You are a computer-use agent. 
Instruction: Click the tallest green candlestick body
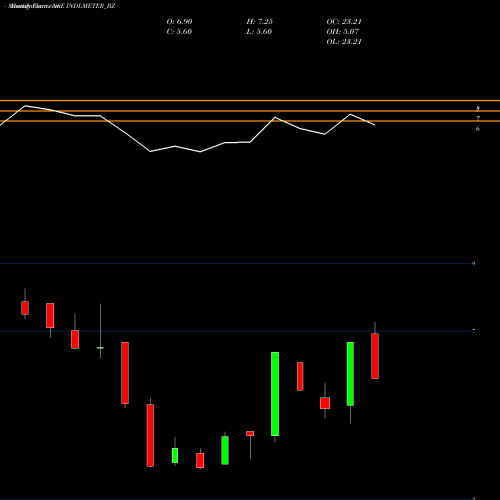(275, 394)
